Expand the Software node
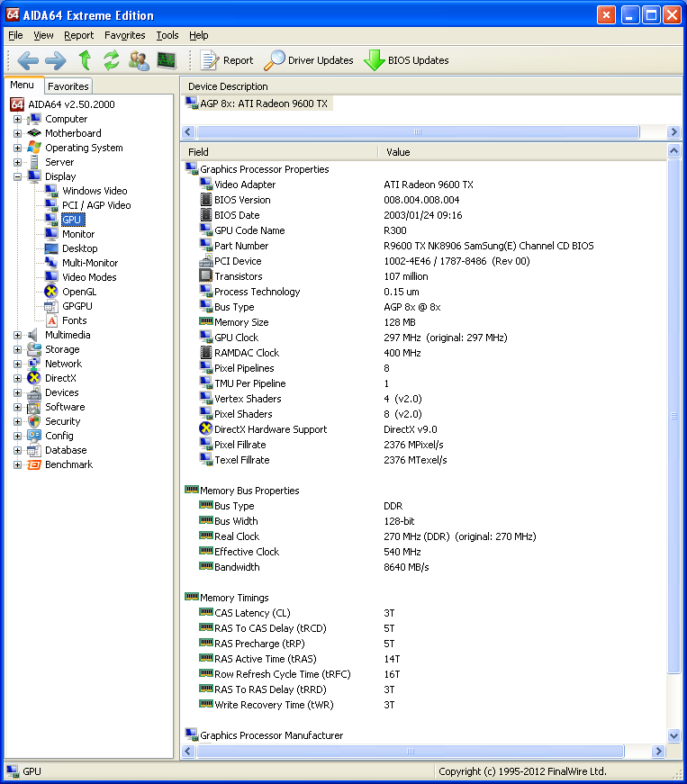The height and width of the screenshot is (784, 687). tap(17, 407)
